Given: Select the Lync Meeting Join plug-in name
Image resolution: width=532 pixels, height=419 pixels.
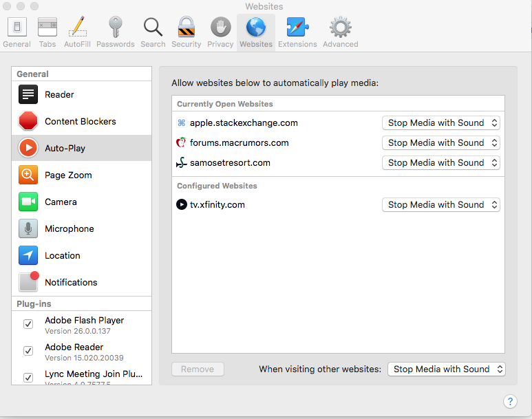Looking at the screenshot, I should pos(94,374).
